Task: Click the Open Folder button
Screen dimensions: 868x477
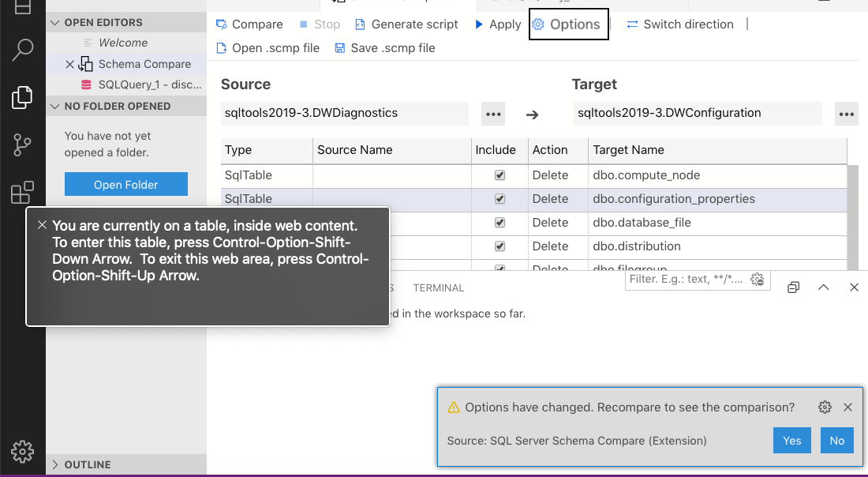Action: tap(126, 185)
